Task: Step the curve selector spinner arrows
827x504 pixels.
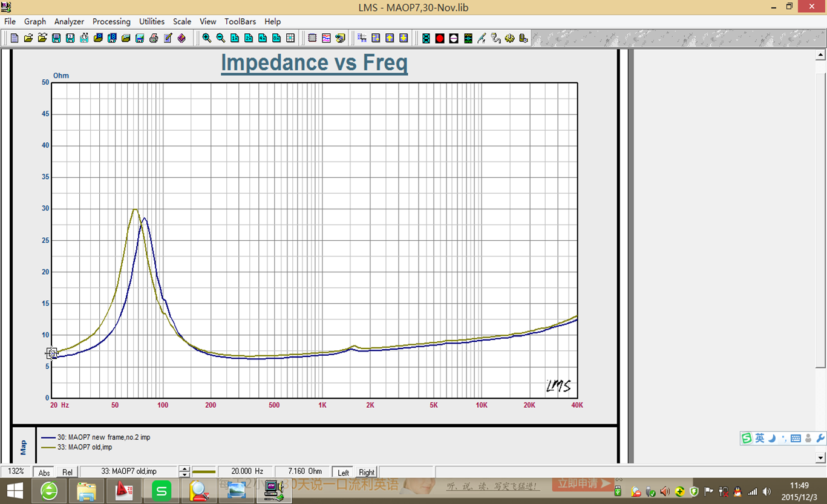Action: 185,471
